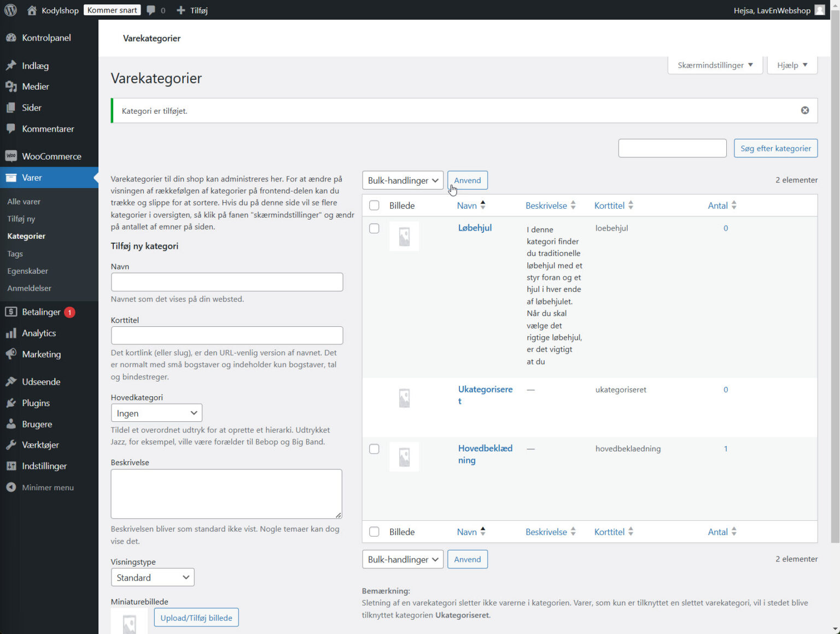
Task: Expand Skærmindstillinger panel
Action: (715, 65)
